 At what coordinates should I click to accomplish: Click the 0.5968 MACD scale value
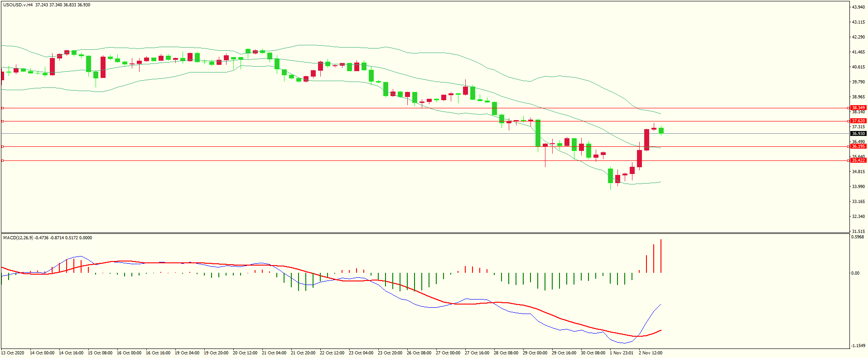tap(858, 237)
